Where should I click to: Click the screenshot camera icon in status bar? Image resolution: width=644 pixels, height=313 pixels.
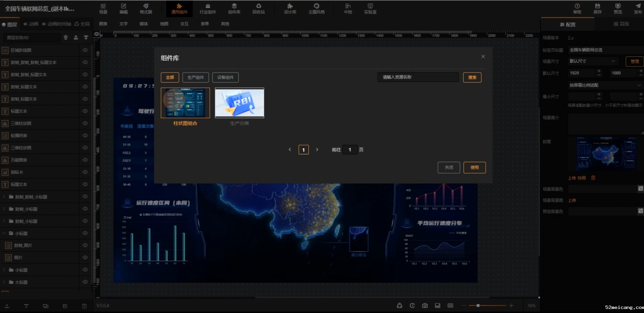click(425, 306)
